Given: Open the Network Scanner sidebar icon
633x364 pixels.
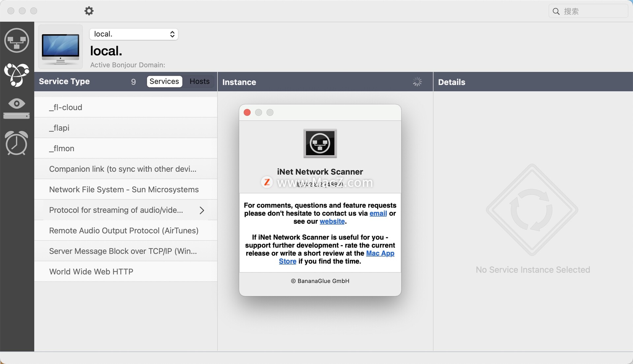Looking at the screenshot, I should (17, 41).
